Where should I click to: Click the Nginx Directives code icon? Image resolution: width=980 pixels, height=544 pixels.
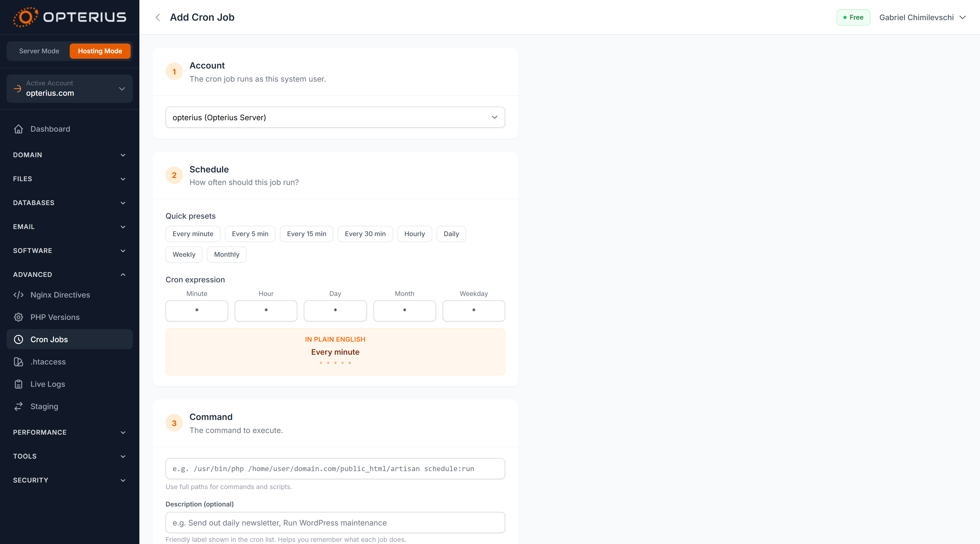coord(18,295)
